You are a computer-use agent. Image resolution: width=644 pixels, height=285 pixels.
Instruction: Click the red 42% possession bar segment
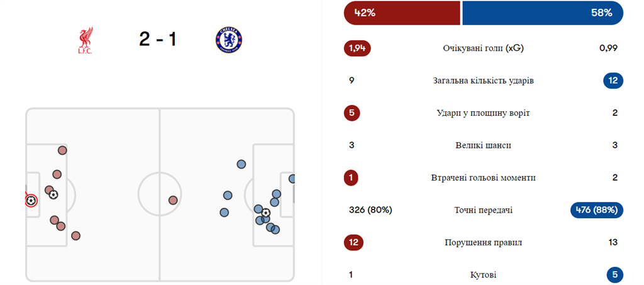(x=401, y=13)
